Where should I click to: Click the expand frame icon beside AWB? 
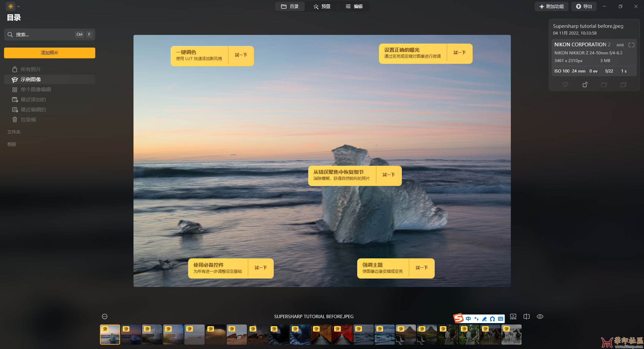click(x=631, y=45)
